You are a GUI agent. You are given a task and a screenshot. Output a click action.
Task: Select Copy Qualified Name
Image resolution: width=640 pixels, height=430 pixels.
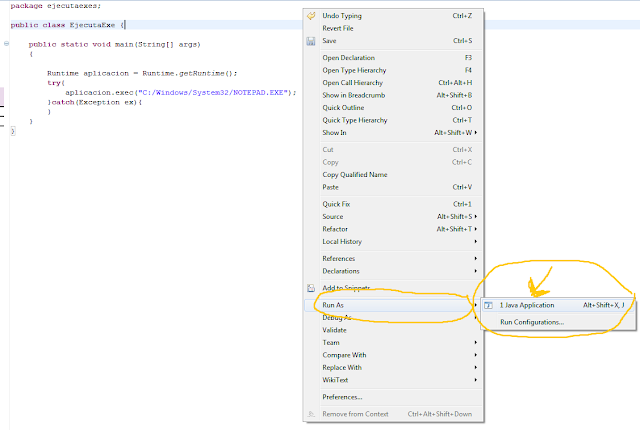click(x=393, y=175)
